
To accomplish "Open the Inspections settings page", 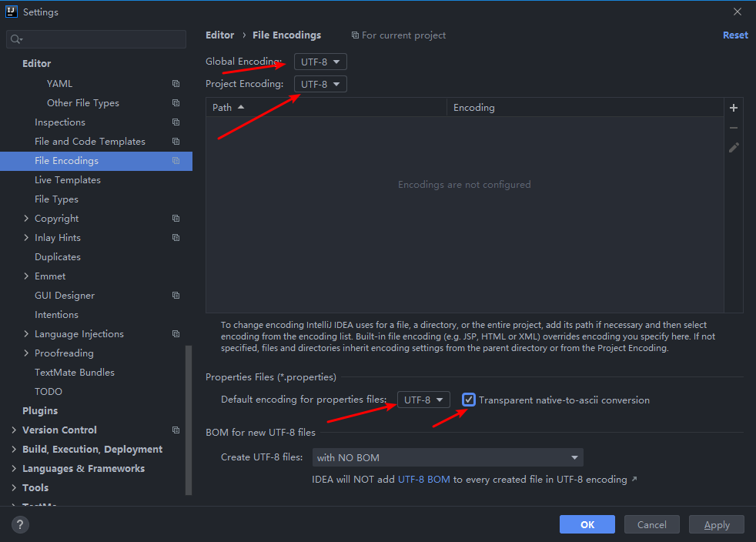I will pos(60,122).
